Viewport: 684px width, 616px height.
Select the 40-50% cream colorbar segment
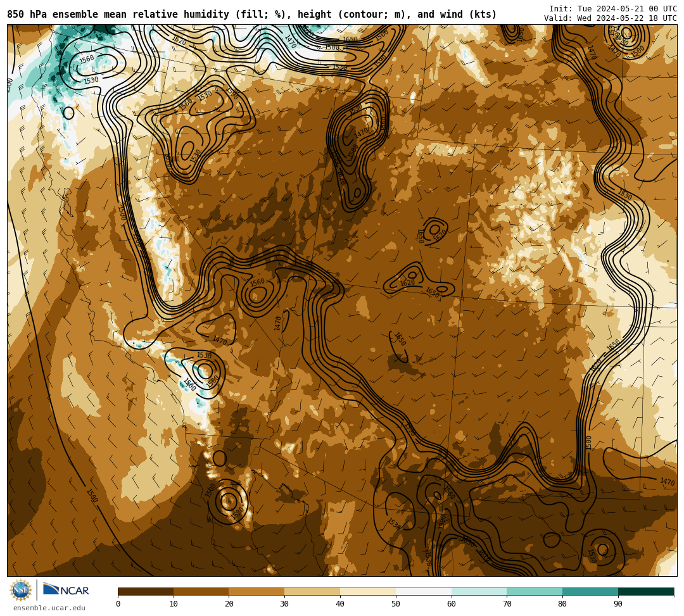point(368,591)
